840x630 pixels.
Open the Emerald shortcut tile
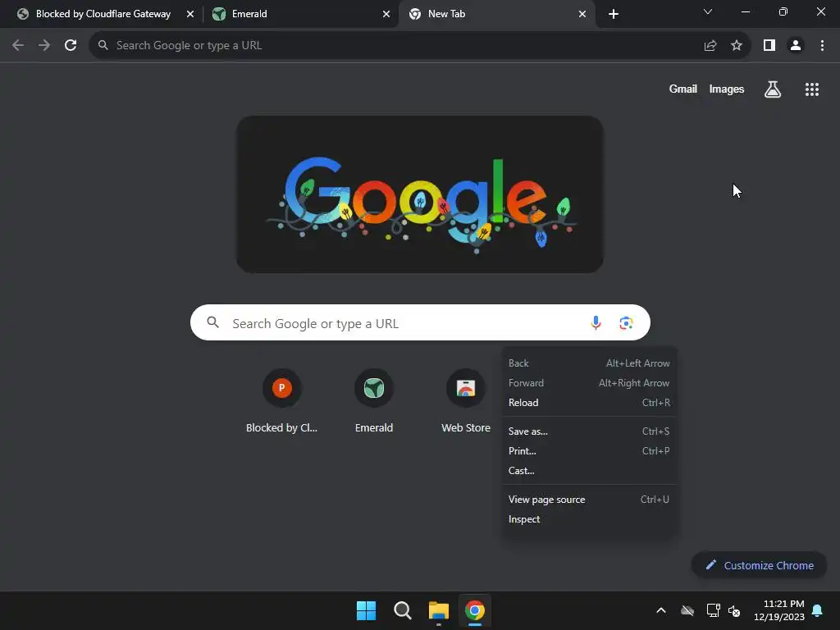374,400
